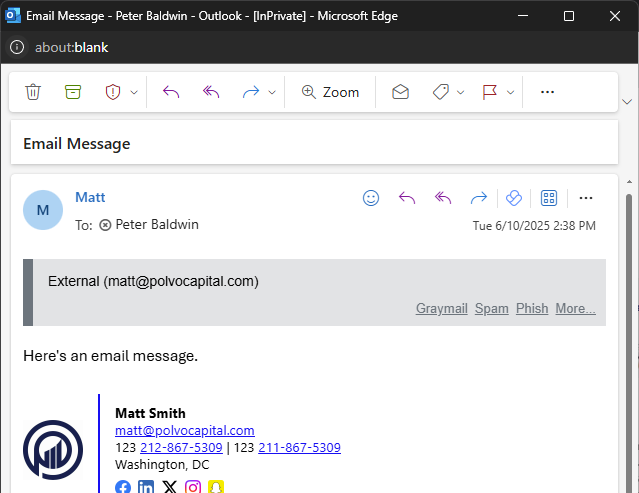Open the Apps grid icon in message header
This screenshot has width=639, height=493.
point(548,198)
